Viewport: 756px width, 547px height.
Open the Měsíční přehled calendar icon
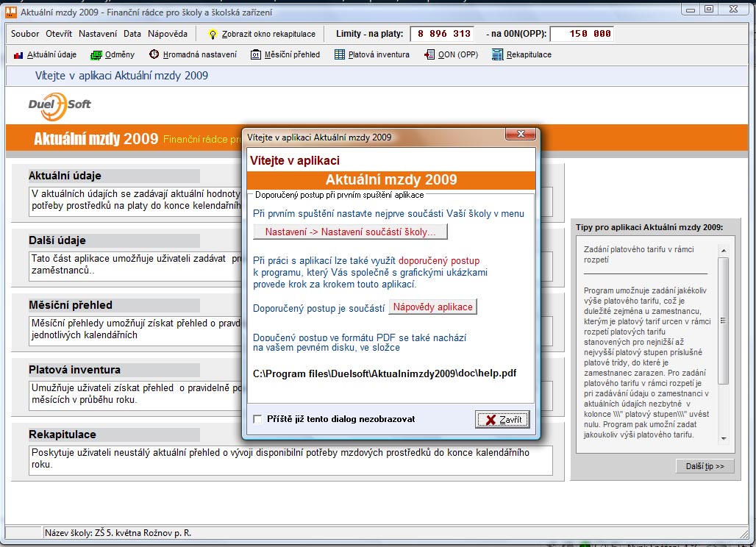point(255,55)
